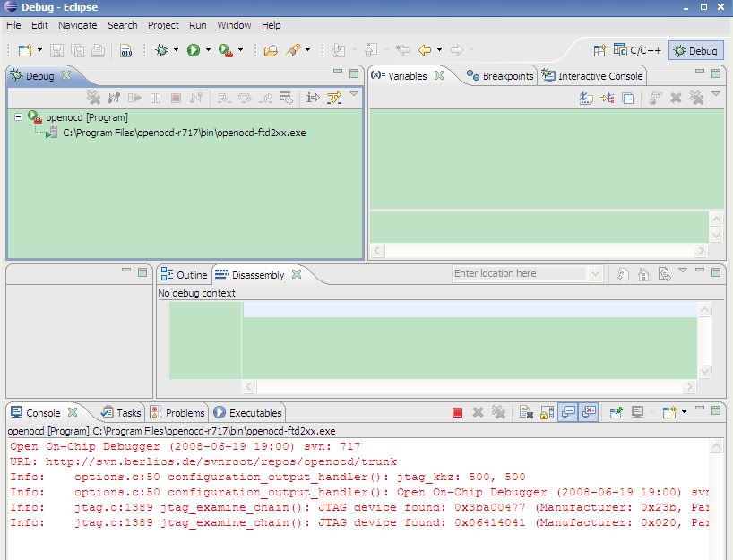
Task: Select the Debug perspective button
Action: tap(695, 50)
